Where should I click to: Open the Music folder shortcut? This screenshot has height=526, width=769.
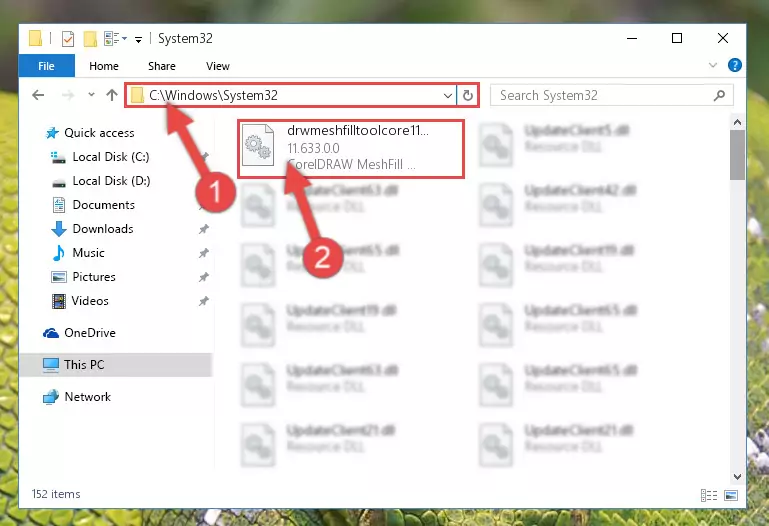point(88,253)
